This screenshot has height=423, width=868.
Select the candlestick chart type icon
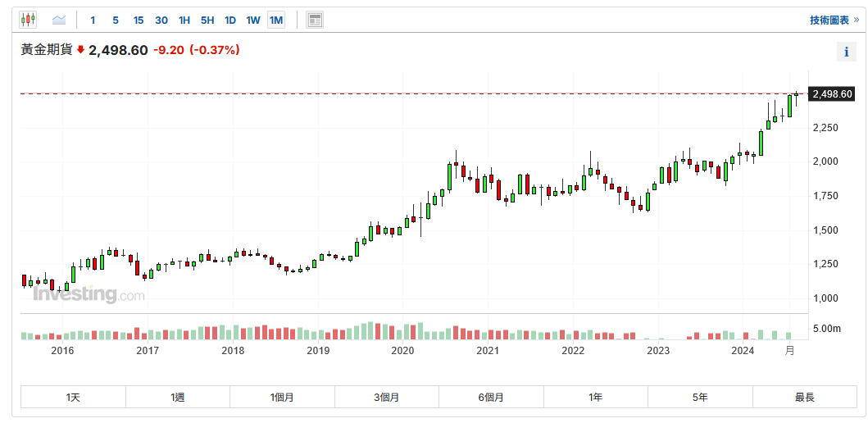pos(28,20)
